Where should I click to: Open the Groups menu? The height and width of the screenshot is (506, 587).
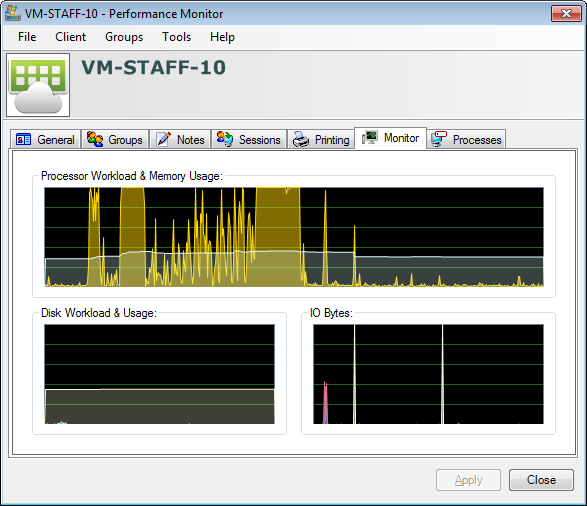pos(124,37)
